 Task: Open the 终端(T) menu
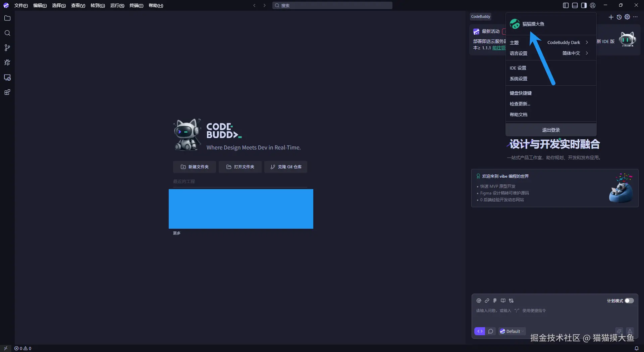tap(136, 5)
